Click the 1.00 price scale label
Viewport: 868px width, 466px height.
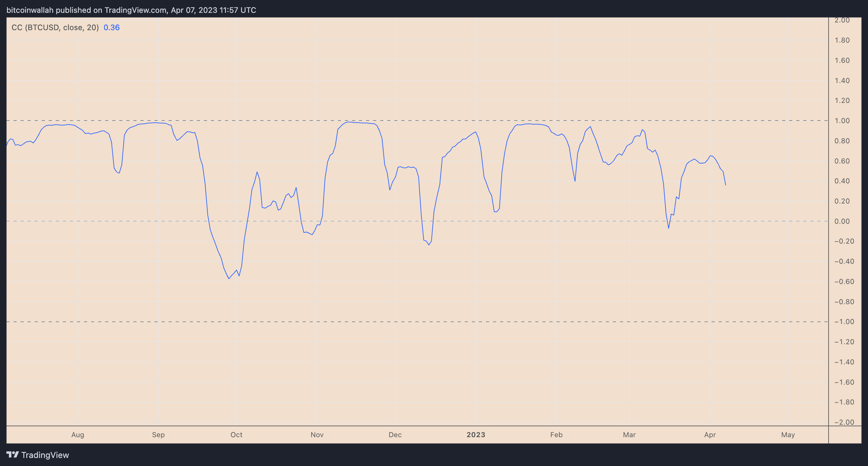click(x=842, y=121)
